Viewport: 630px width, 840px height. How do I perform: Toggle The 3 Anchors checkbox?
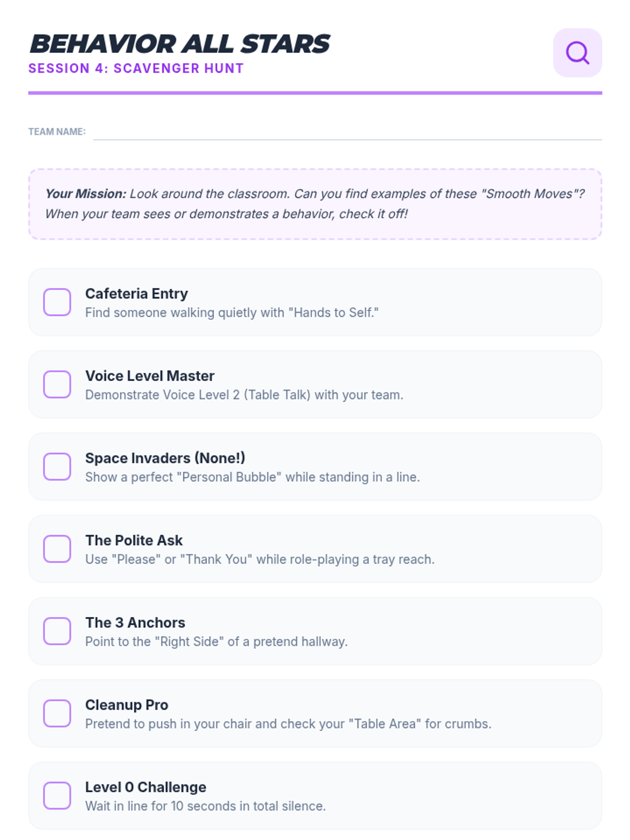pyautogui.click(x=57, y=631)
